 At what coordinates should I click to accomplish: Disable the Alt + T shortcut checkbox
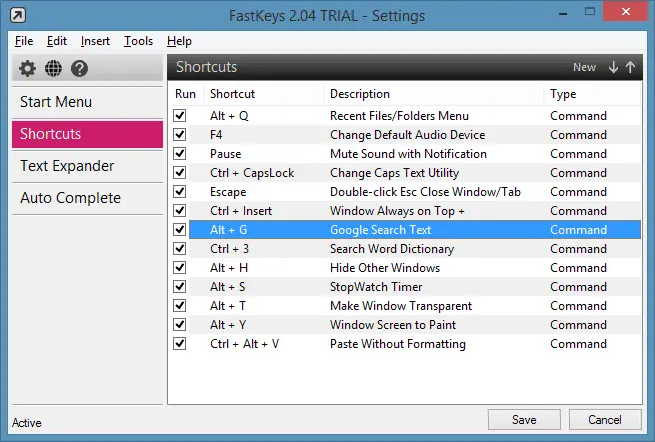point(180,305)
